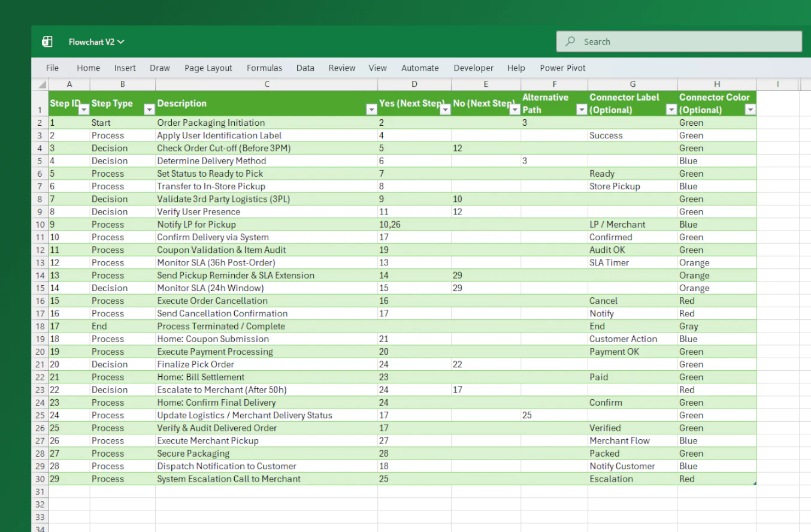Expand the Description column filter
Screen dimensions: 811x532
click(371, 110)
